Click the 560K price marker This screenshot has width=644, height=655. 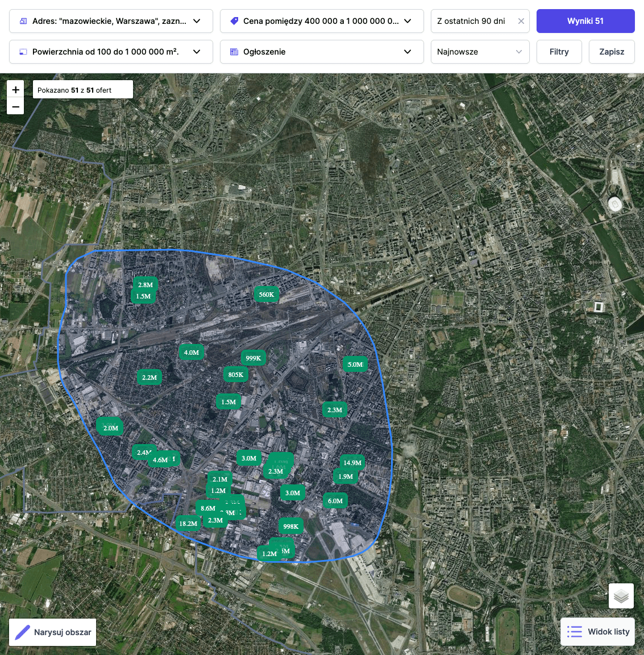pyautogui.click(x=266, y=295)
